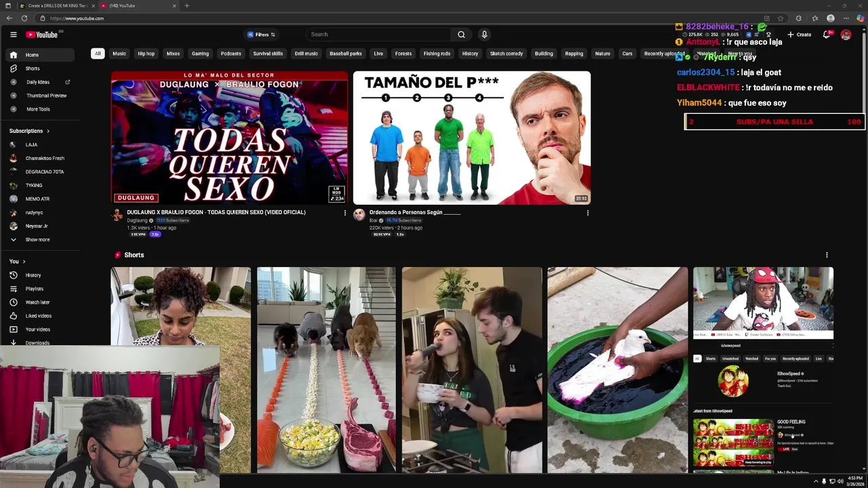The height and width of the screenshot is (488, 868).
Task: Select the Drill music chip
Action: (306, 54)
